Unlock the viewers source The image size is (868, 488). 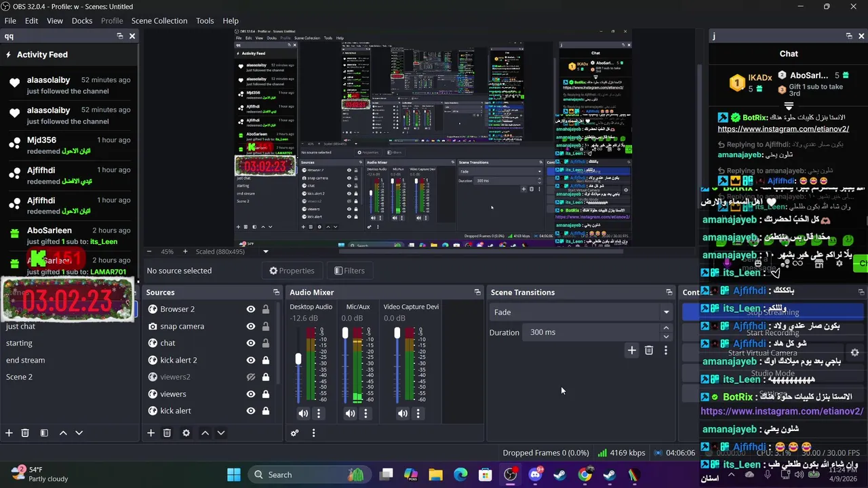point(266,394)
